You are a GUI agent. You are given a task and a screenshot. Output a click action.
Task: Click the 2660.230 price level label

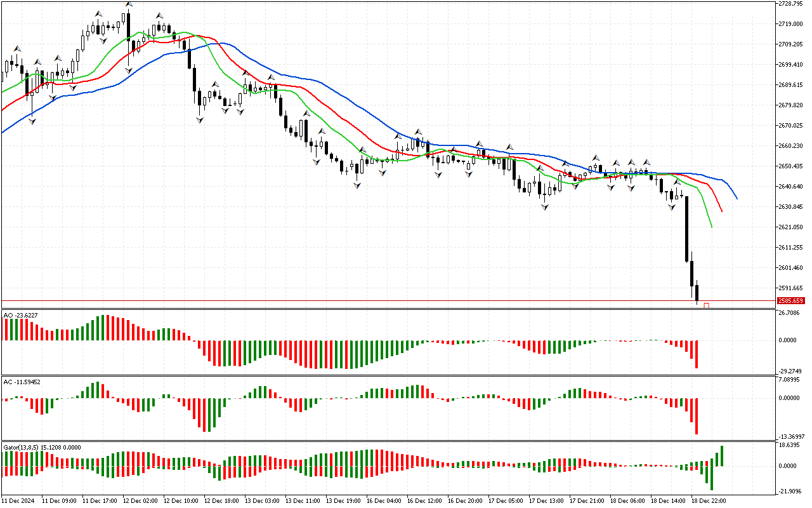[x=791, y=146]
